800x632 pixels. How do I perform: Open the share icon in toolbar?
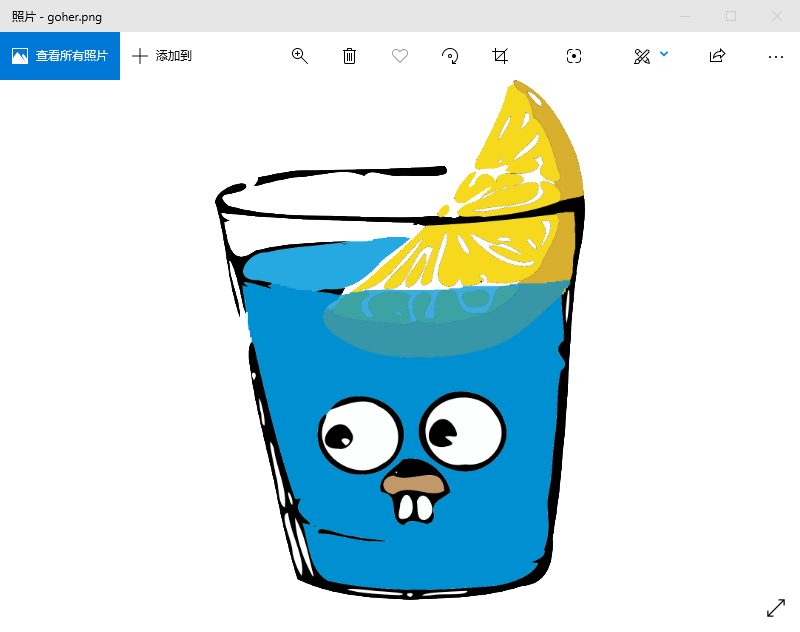(x=717, y=56)
